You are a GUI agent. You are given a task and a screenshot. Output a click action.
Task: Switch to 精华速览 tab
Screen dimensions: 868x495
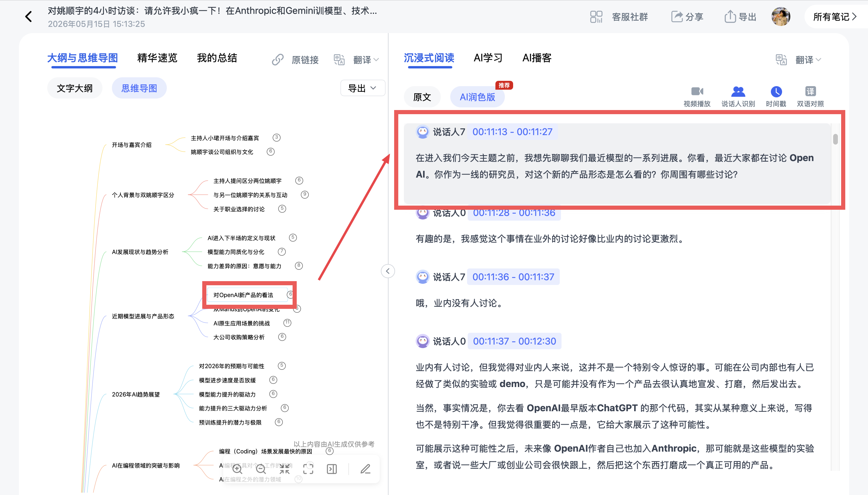click(x=157, y=58)
